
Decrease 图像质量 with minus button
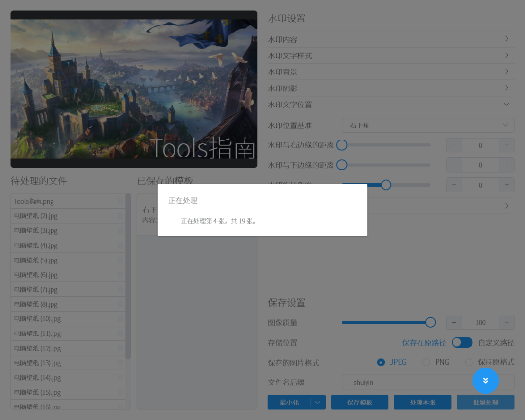pyautogui.click(x=454, y=322)
